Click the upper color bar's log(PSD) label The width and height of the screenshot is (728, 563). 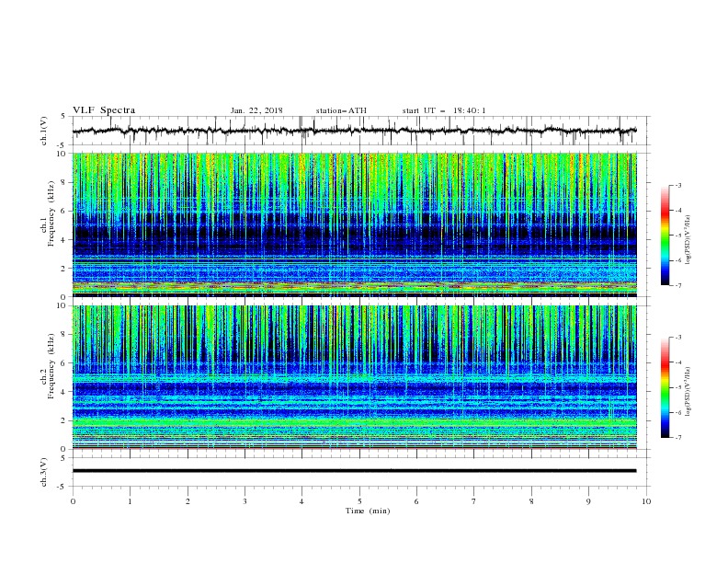[x=688, y=240]
